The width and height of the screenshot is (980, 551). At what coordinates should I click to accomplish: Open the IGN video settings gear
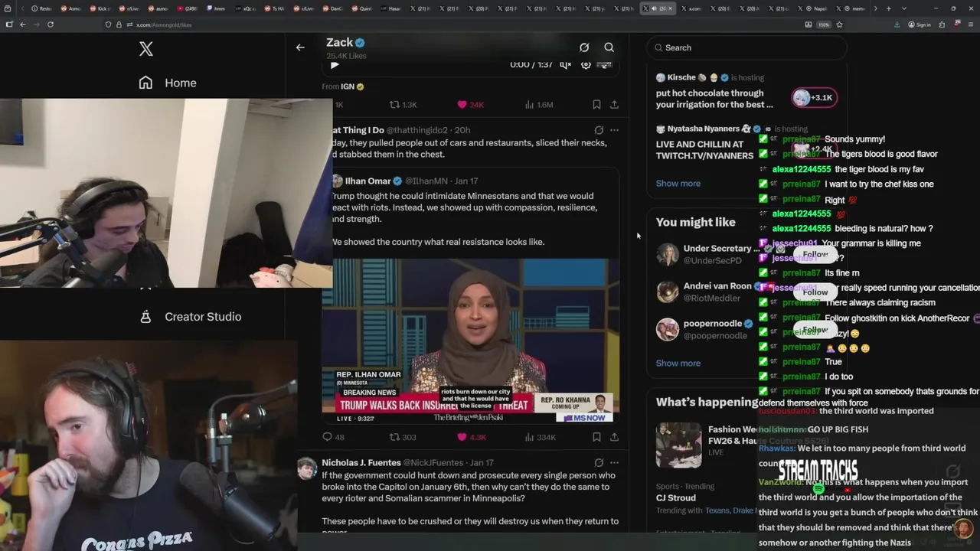586,65
